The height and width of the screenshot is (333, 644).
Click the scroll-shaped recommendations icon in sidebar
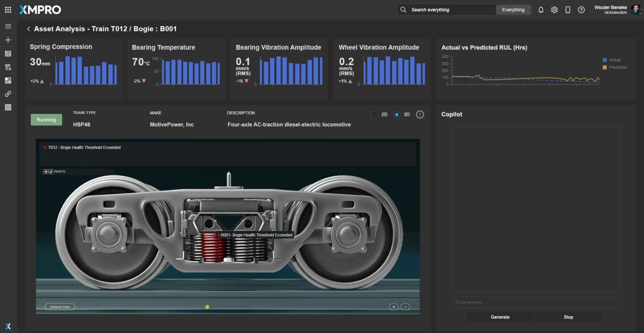[x=8, y=67]
